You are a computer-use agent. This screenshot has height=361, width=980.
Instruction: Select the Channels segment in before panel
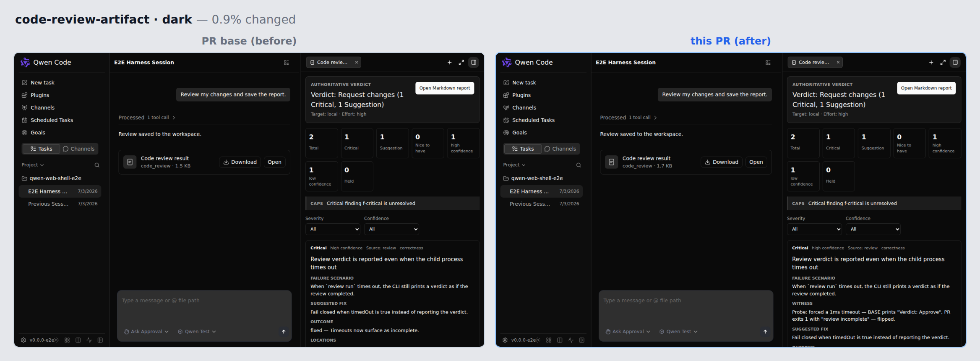click(x=78, y=149)
